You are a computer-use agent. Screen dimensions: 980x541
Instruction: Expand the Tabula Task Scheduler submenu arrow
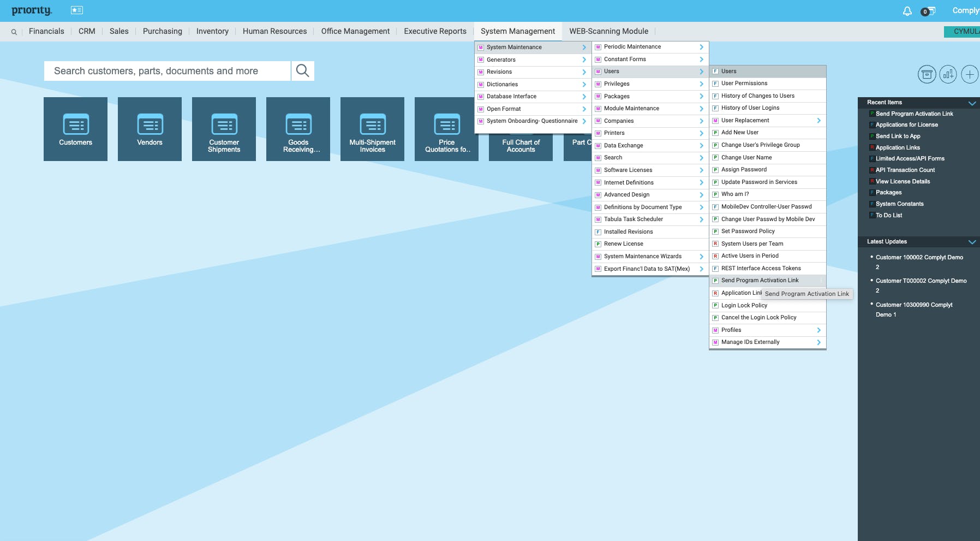tap(701, 219)
